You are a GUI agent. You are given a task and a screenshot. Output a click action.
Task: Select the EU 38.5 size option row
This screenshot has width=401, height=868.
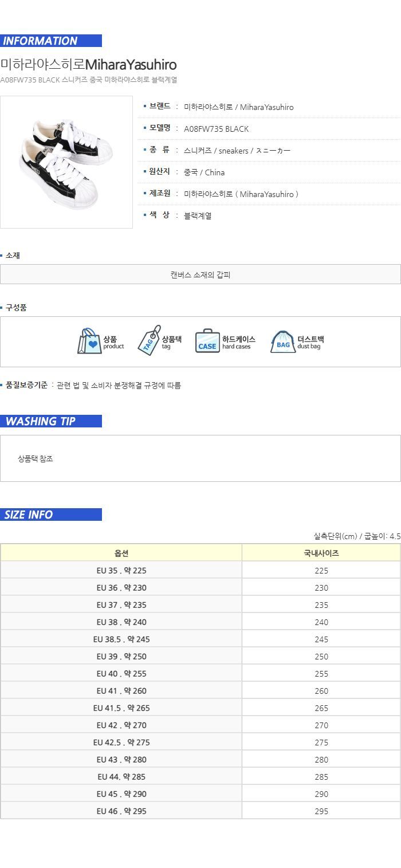click(121, 639)
